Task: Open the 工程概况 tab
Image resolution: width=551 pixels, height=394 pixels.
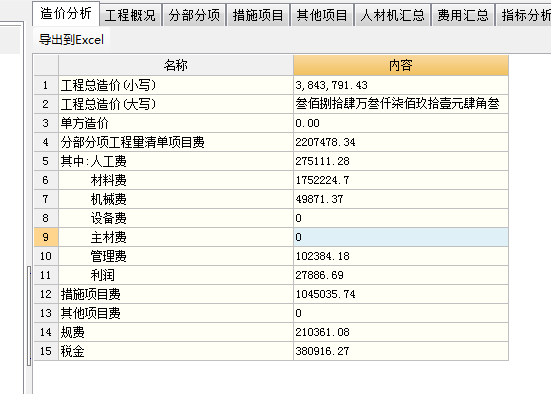Action: [x=130, y=15]
